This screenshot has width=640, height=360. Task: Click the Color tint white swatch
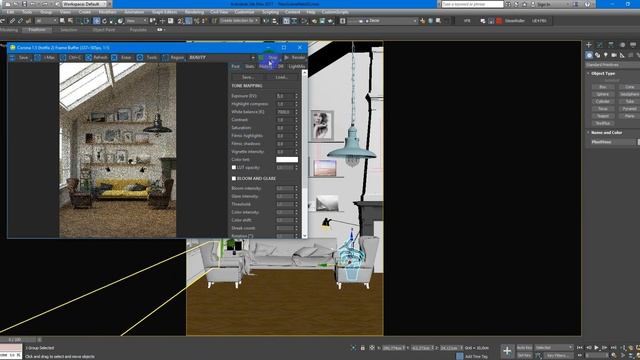click(287, 160)
